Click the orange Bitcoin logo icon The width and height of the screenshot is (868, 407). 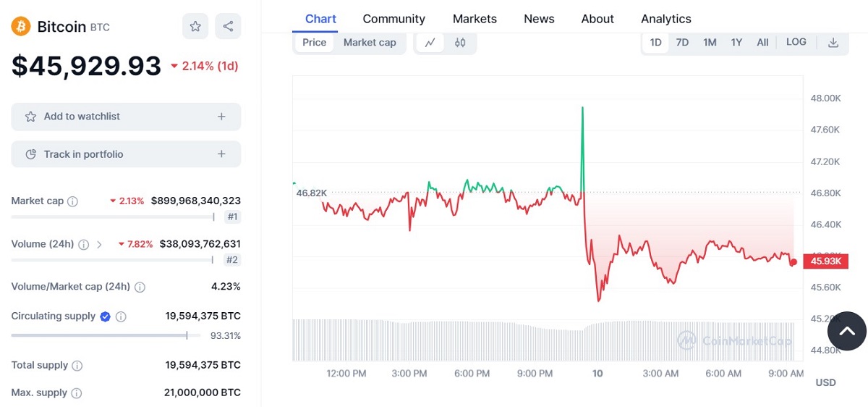pos(21,27)
